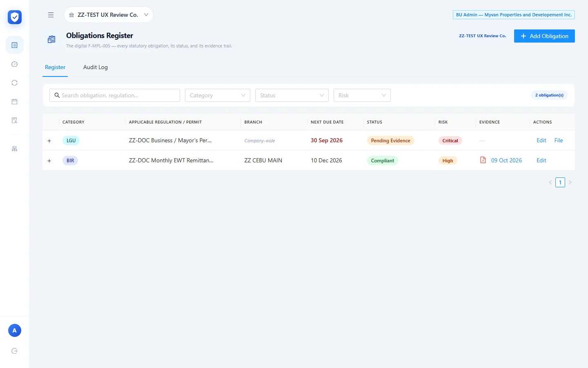588x368 pixels.
Task: Click the Critical risk badge
Action: 450,141
